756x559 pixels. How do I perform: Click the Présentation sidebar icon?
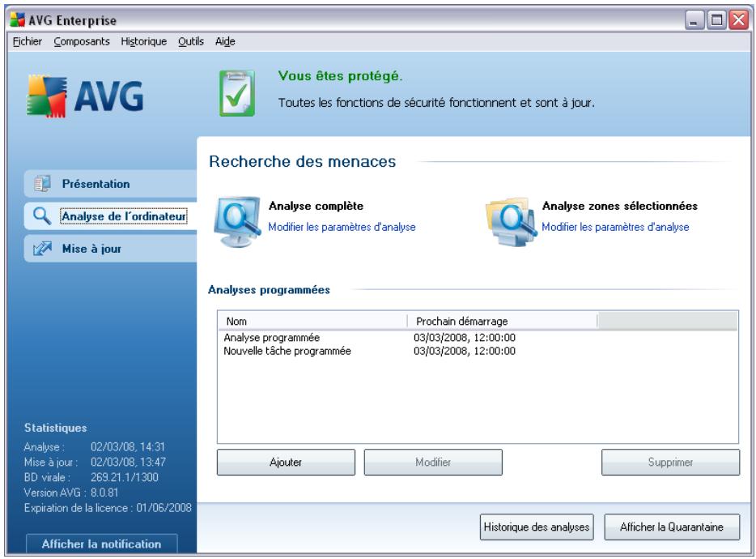click(x=42, y=184)
